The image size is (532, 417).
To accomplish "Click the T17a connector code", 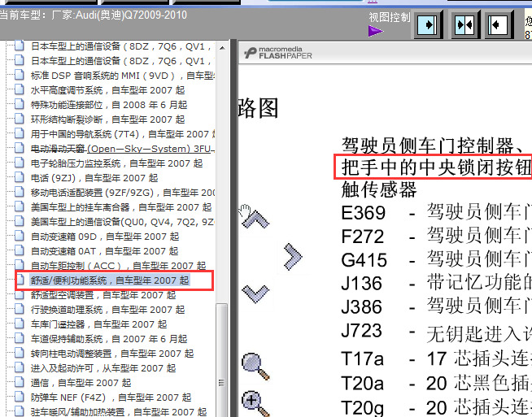I will (x=362, y=358).
